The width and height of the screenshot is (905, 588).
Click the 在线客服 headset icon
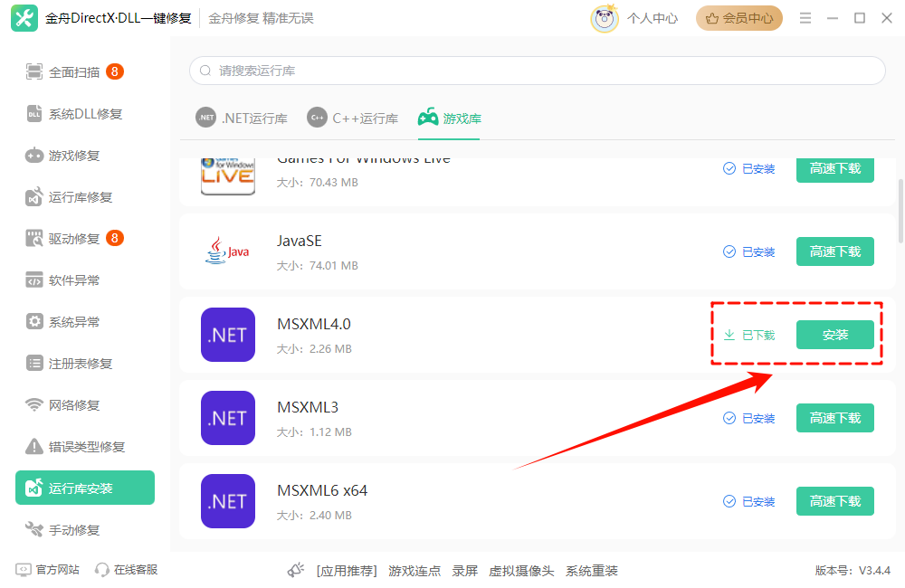point(101,570)
